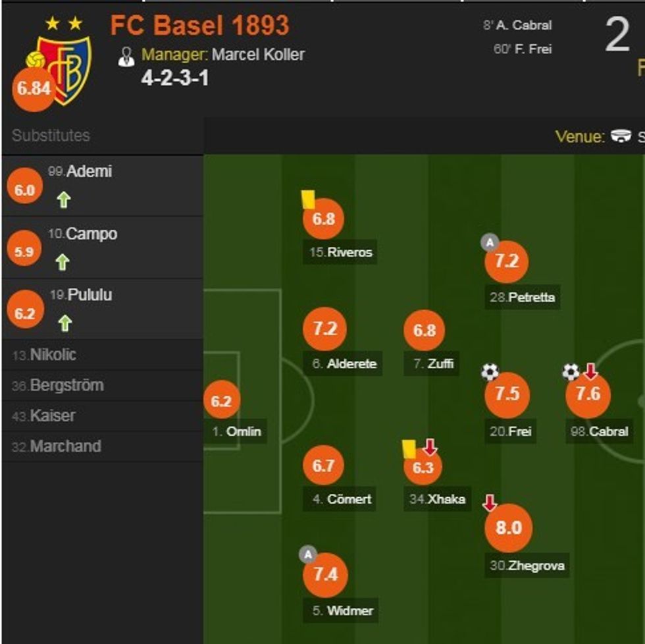Select unused substitute Bergström

66,385
